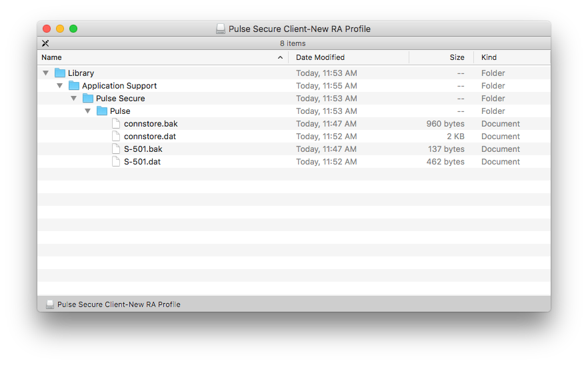Select the Library folder name
Screen dimensions: 588x365
click(x=81, y=73)
